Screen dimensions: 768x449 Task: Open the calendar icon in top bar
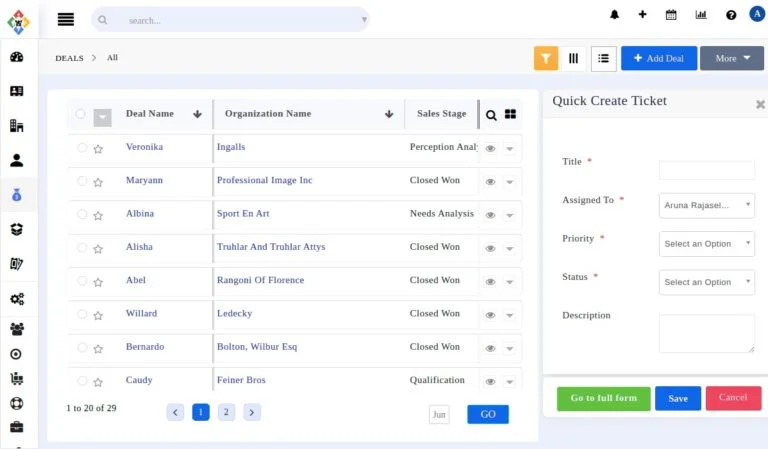coord(671,15)
